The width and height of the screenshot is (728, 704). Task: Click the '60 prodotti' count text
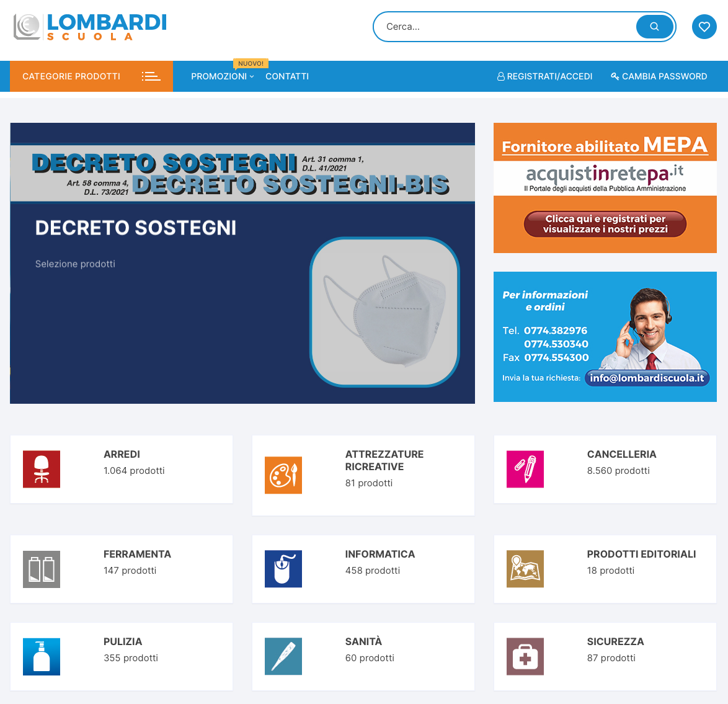[370, 657]
